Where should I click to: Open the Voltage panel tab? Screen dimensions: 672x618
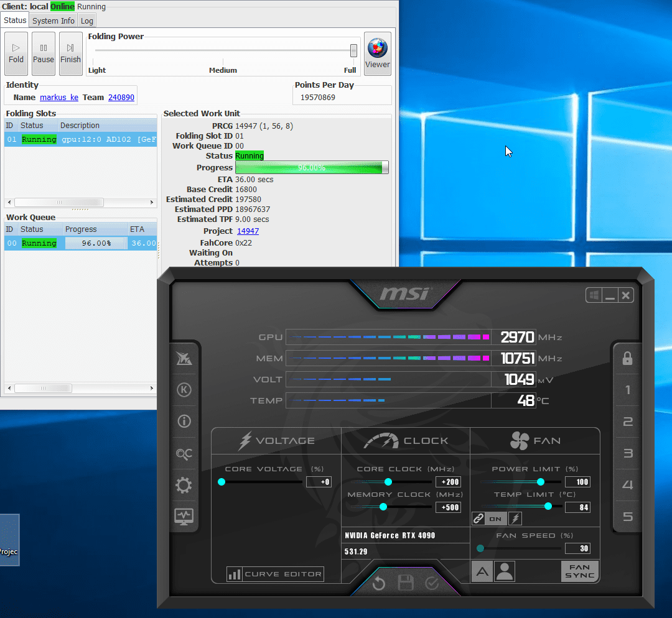[x=276, y=441]
